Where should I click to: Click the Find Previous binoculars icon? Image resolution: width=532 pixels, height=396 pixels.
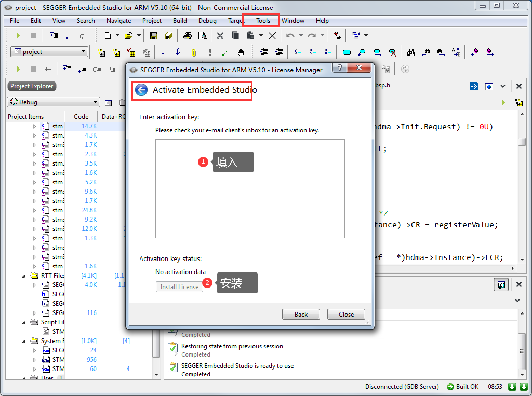coord(426,52)
